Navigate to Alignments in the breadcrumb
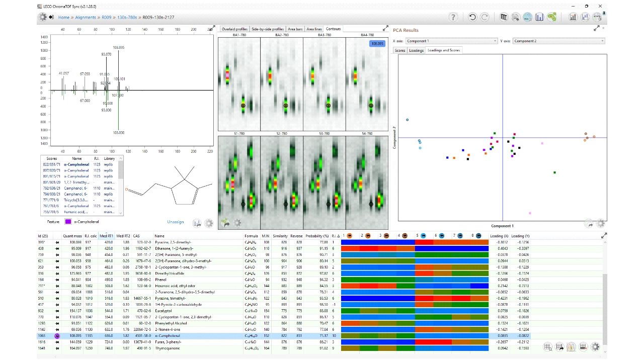Viewport: 644px width, 362px height. [x=86, y=17]
